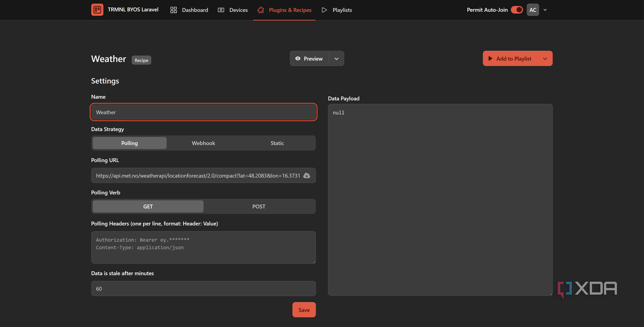Expand the Add to Playlist dropdown arrow
This screenshot has width=644, height=327.
point(545,59)
